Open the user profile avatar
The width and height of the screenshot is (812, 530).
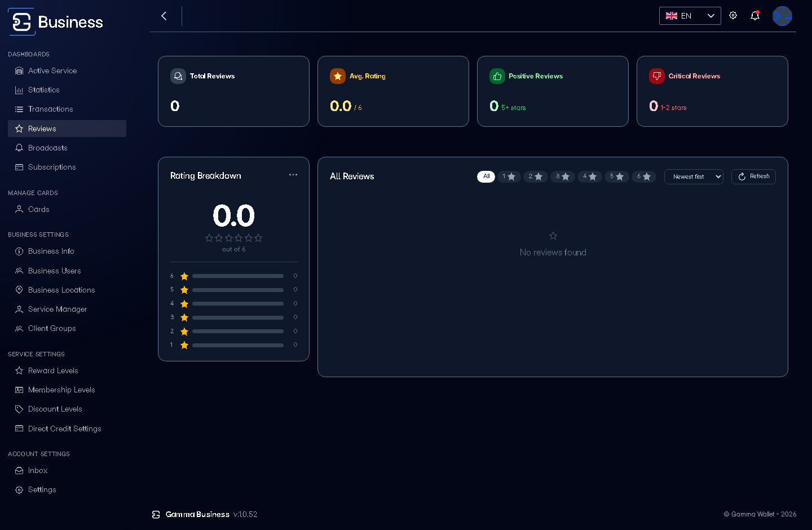[782, 16]
